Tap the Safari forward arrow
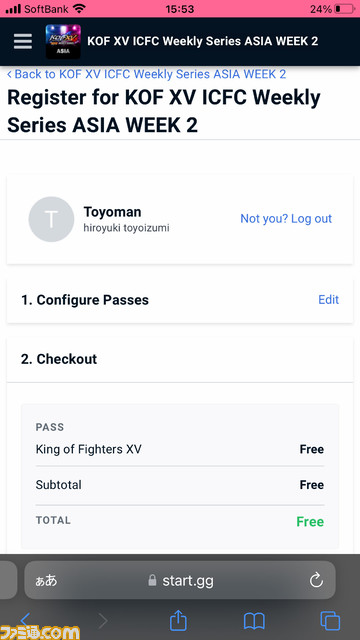The height and width of the screenshot is (640, 360). [103, 621]
